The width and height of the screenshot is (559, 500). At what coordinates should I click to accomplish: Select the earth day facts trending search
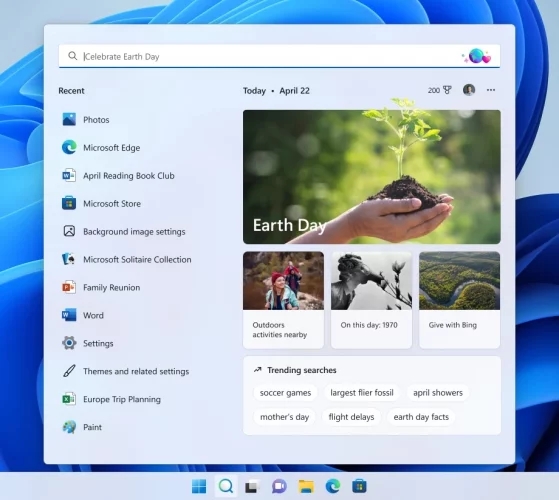coord(421,417)
